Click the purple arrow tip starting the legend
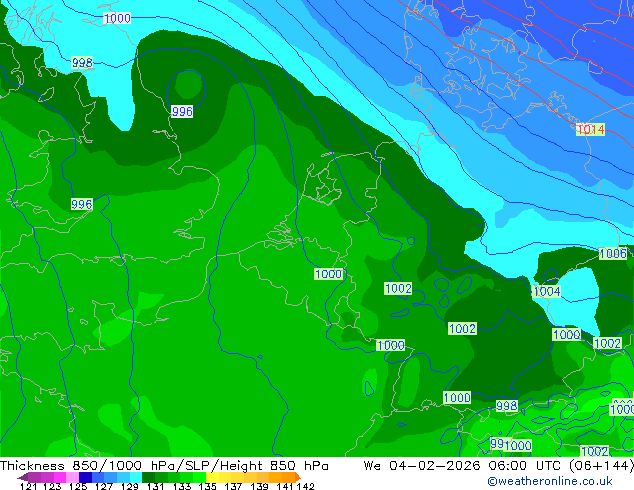634x490 pixels. (23, 477)
